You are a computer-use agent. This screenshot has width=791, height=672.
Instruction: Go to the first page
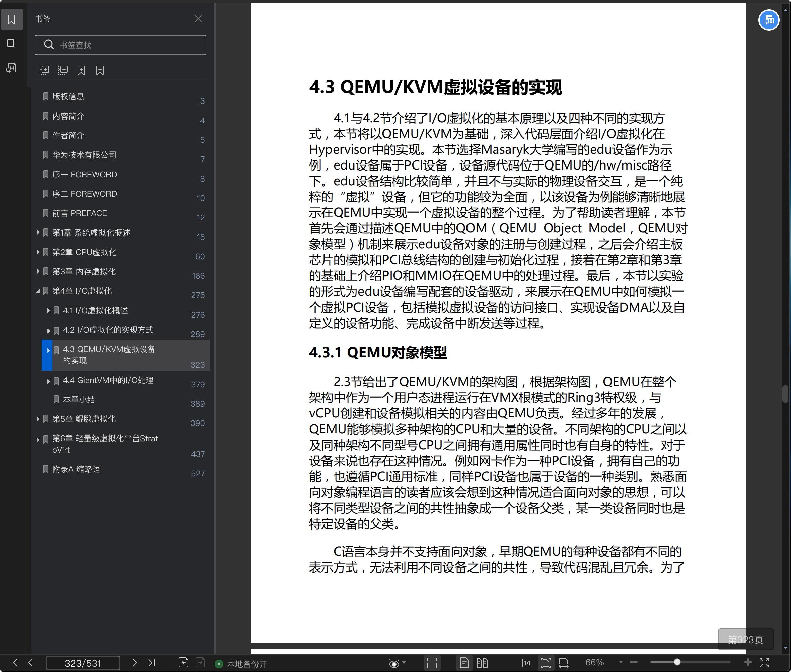click(14, 663)
